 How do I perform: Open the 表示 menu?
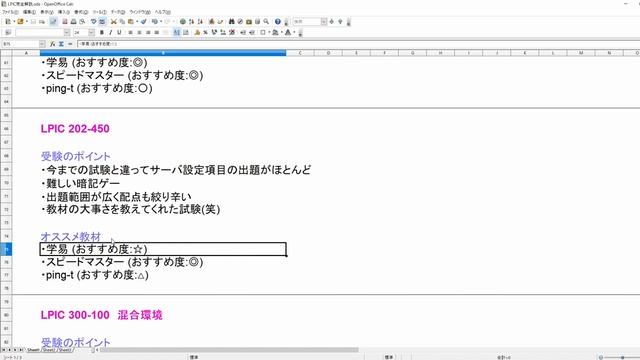click(x=47, y=12)
